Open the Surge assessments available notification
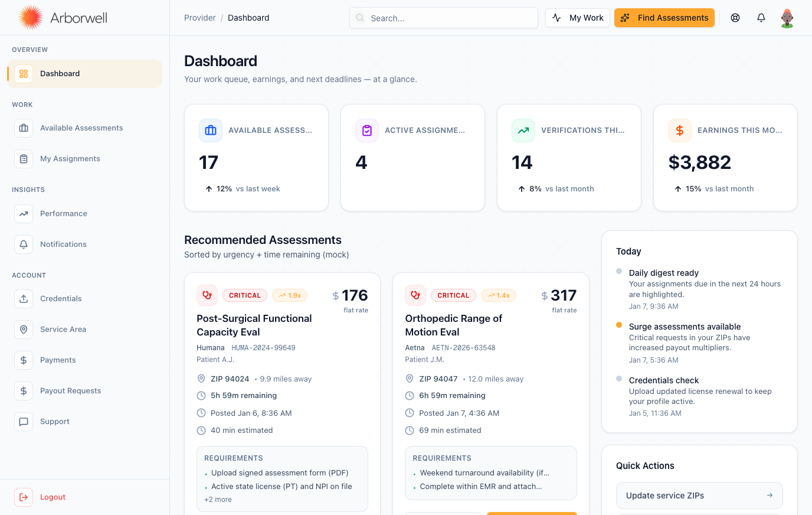Image resolution: width=812 pixels, height=515 pixels. [685, 327]
